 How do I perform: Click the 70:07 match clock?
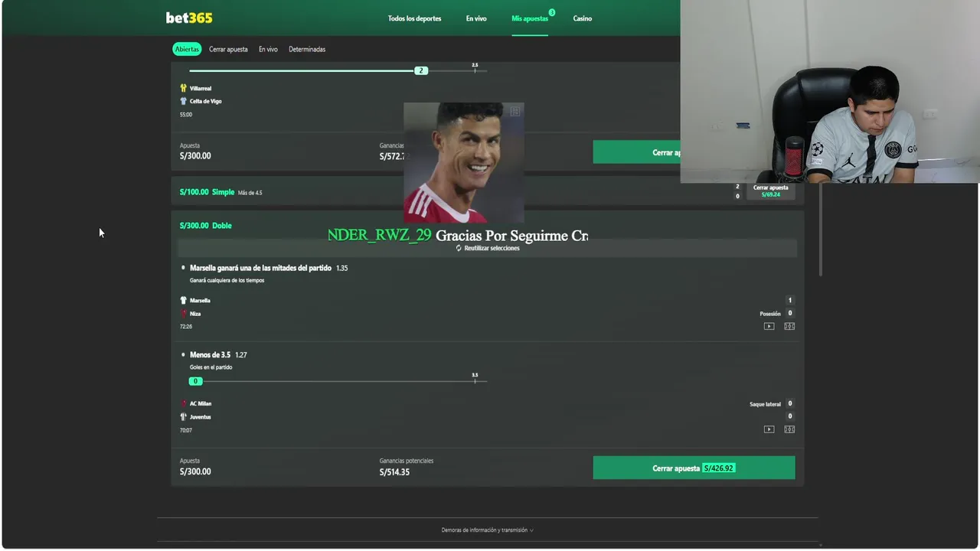[186, 430]
